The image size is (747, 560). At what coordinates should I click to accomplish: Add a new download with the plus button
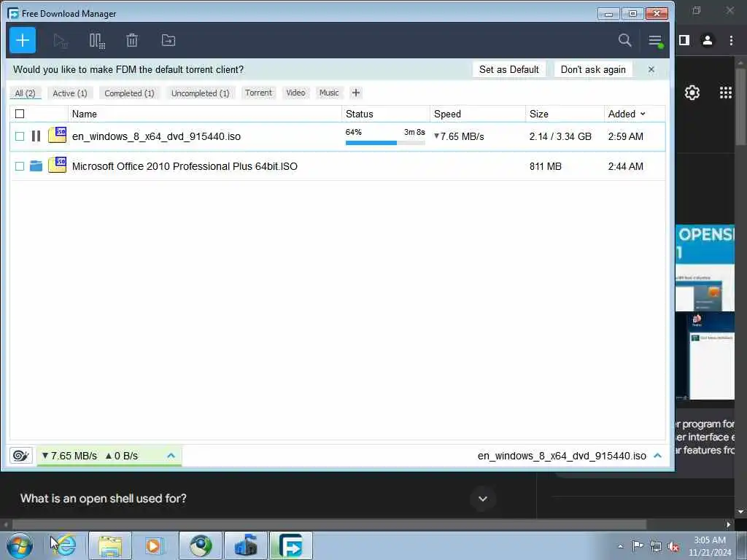point(23,41)
